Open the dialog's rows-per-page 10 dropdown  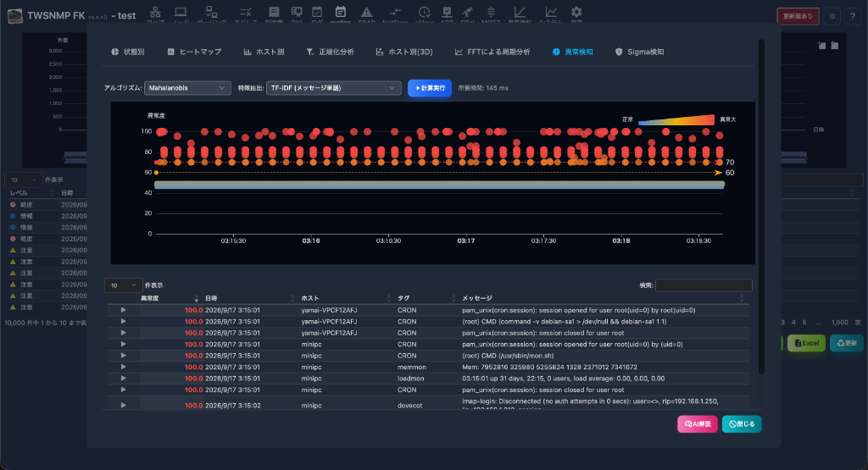tap(124, 285)
